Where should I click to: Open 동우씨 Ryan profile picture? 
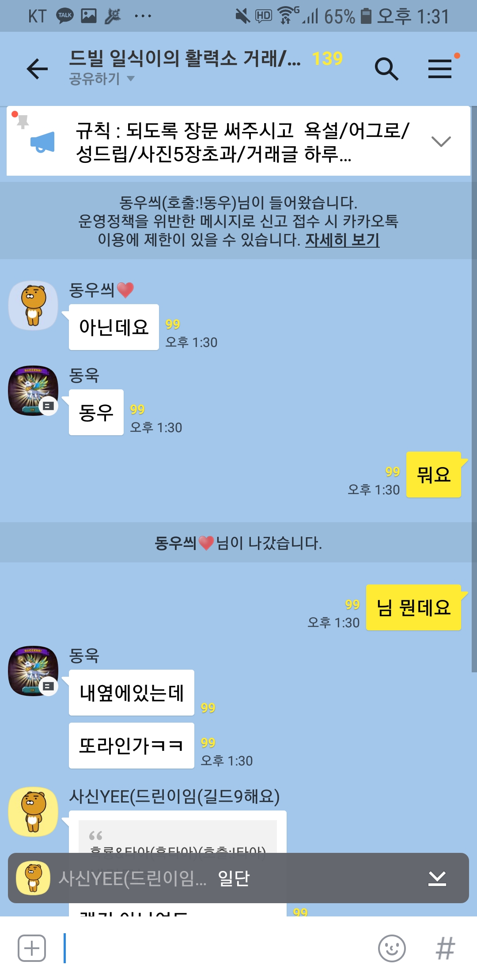click(x=34, y=305)
